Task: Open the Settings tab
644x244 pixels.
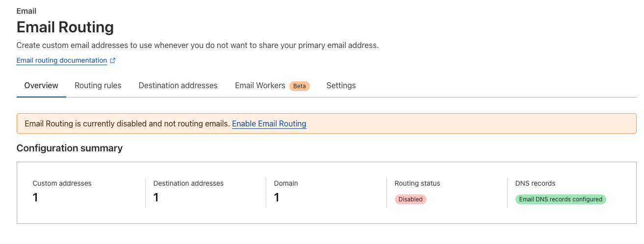Action: tap(341, 85)
